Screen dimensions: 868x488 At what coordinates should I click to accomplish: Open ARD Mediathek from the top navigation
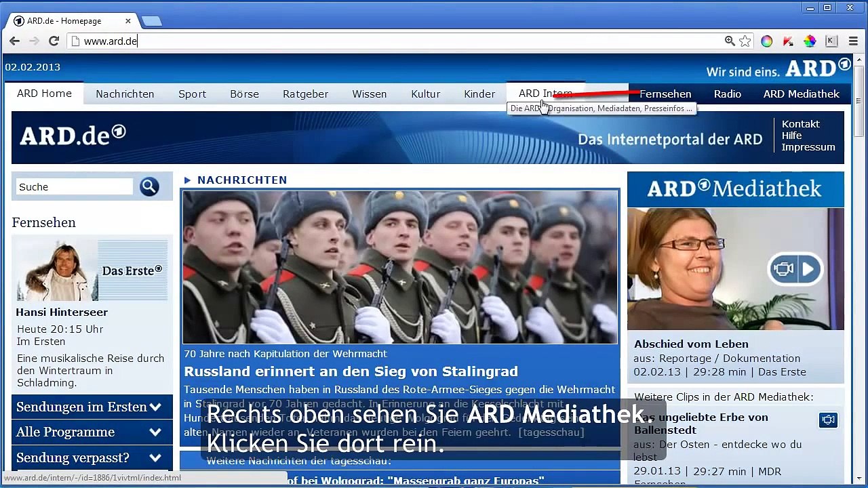[x=802, y=94]
